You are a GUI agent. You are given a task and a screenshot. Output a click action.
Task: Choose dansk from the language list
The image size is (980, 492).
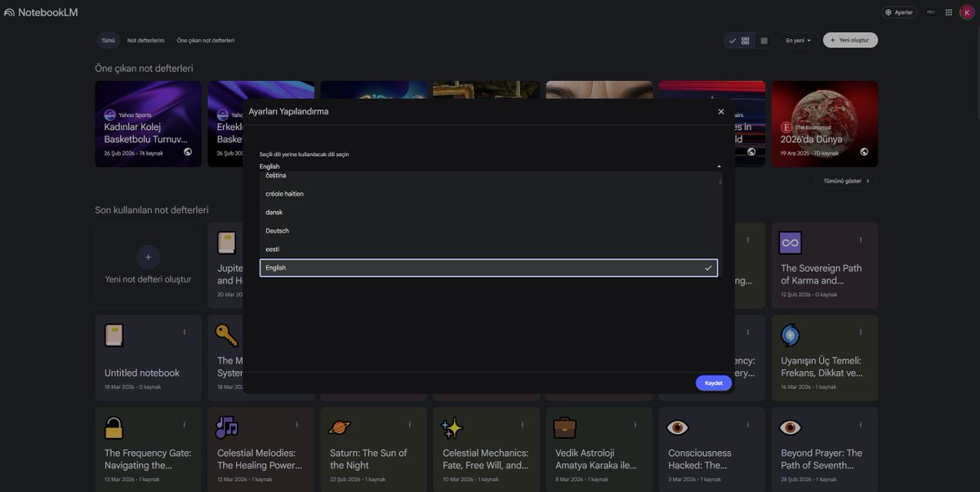488,212
